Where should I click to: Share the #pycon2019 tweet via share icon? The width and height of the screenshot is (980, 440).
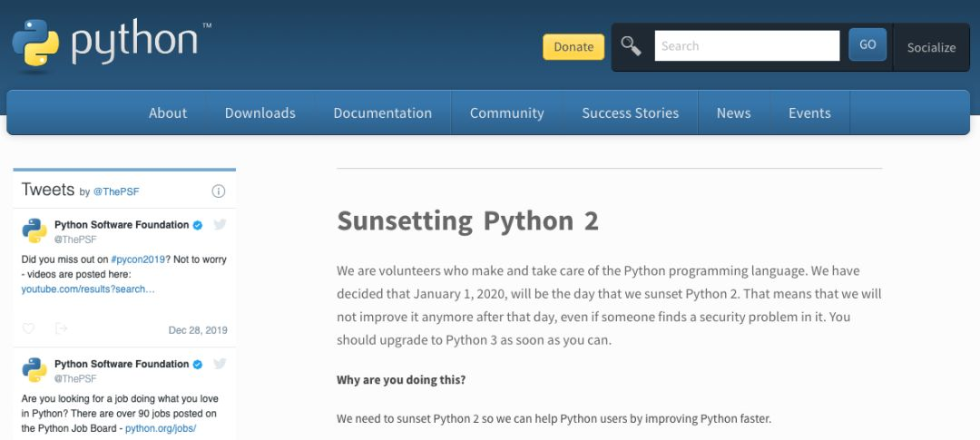coord(61,328)
